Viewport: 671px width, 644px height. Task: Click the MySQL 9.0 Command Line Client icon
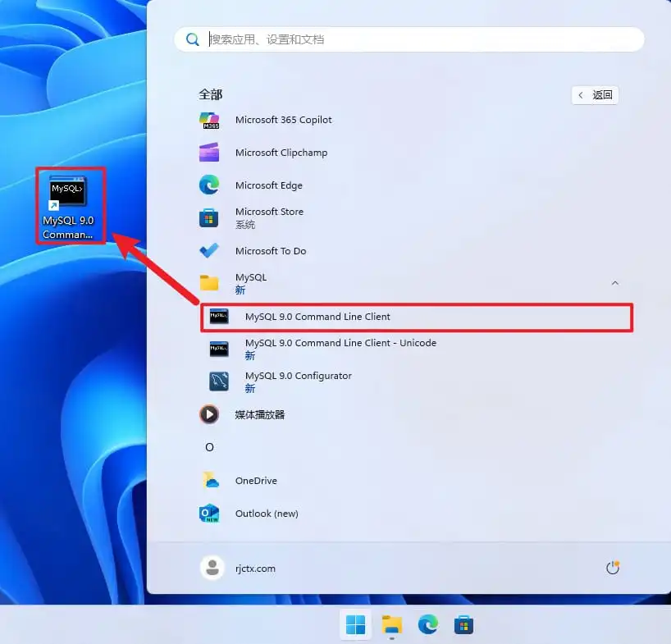point(219,317)
